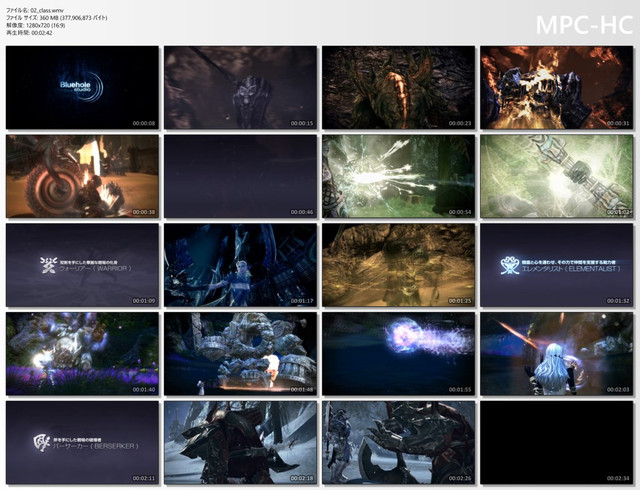Screen dimensions: 640x490
Task: Select the thumbnail stamped 00:01:40
Action: pos(82,354)
